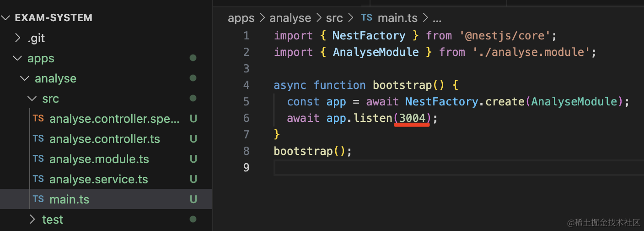Screen dimensions: 644x231
Task: Place cursor on empty line 9
Action: tap(412, 168)
